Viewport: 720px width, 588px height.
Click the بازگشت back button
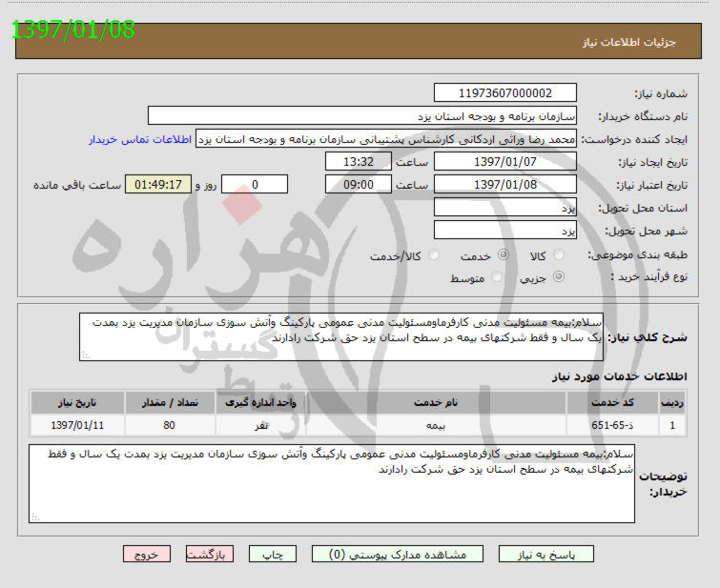[210, 554]
